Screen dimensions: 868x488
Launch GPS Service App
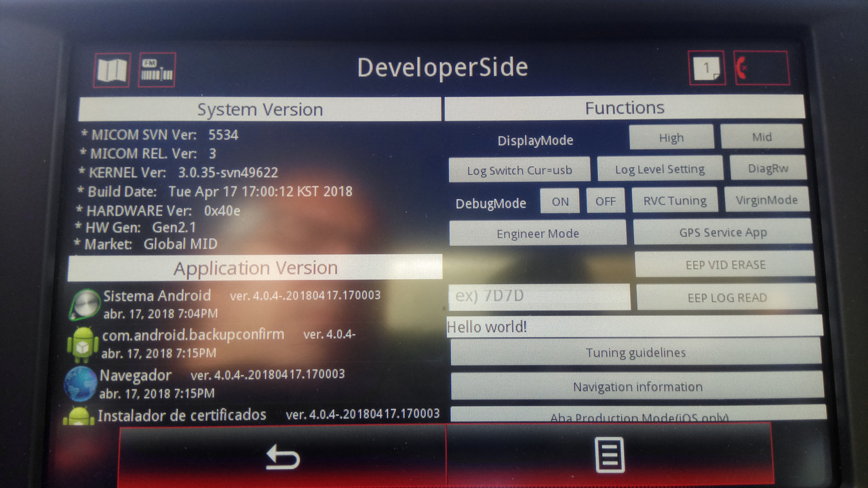tap(723, 232)
